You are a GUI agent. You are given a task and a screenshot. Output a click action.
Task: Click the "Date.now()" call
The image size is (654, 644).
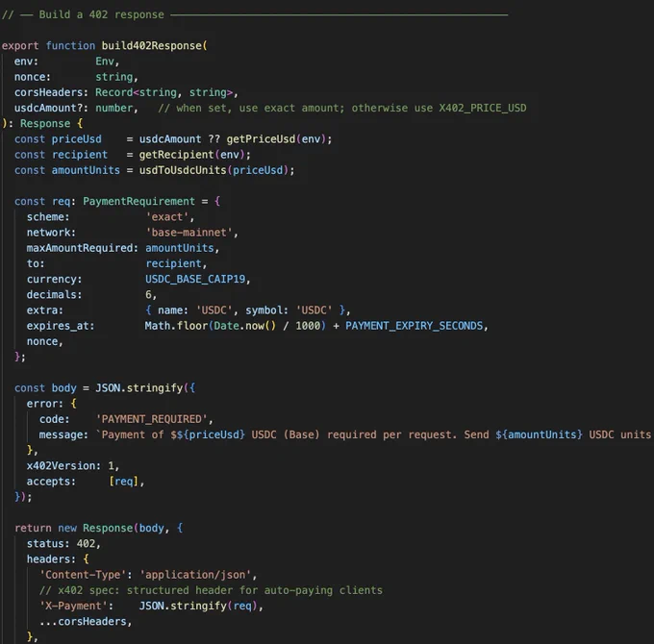(245, 326)
